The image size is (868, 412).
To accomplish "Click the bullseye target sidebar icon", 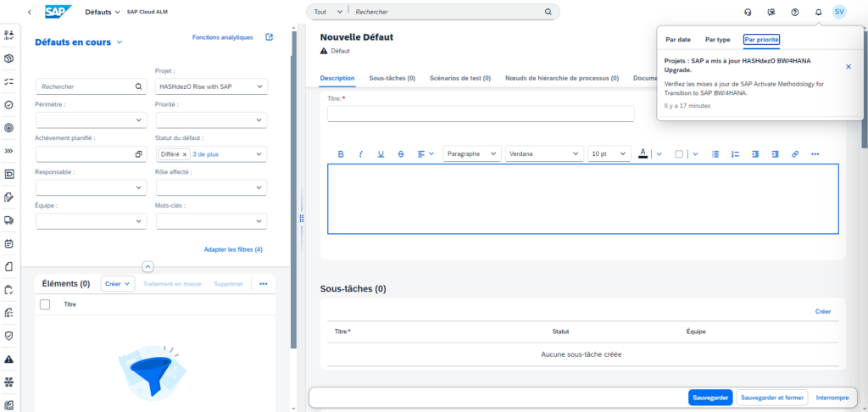I will point(8,127).
